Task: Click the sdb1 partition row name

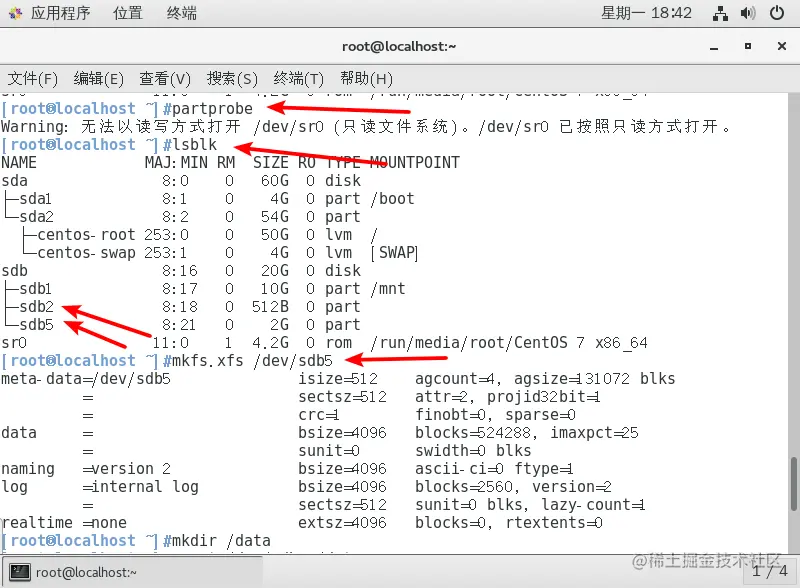Action: coord(36,289)
